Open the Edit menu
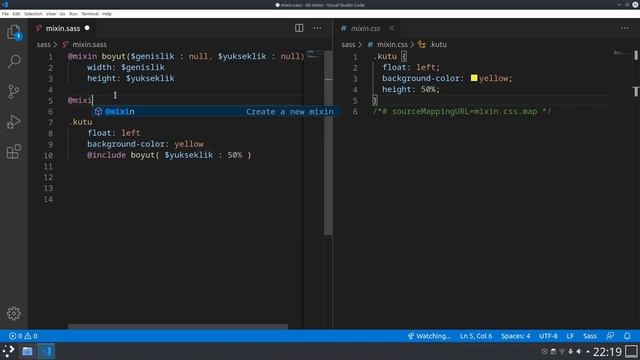This screenshot has height=360, width=640. (x=16, y=14)
